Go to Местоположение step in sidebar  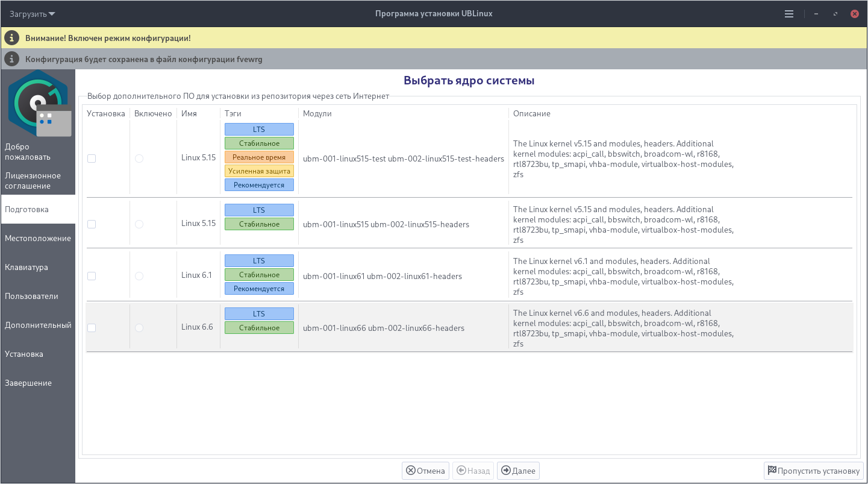[x=38, y=239]
